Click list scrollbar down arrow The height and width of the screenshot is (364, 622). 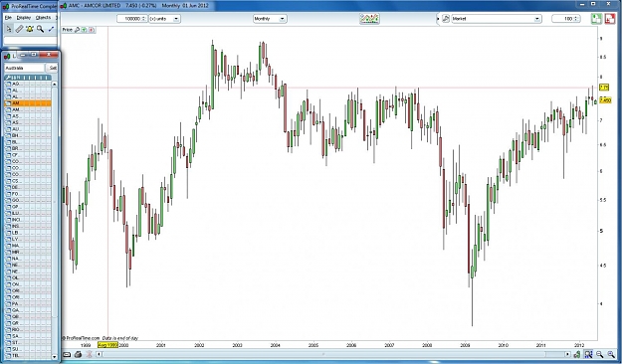click(55, 357)
